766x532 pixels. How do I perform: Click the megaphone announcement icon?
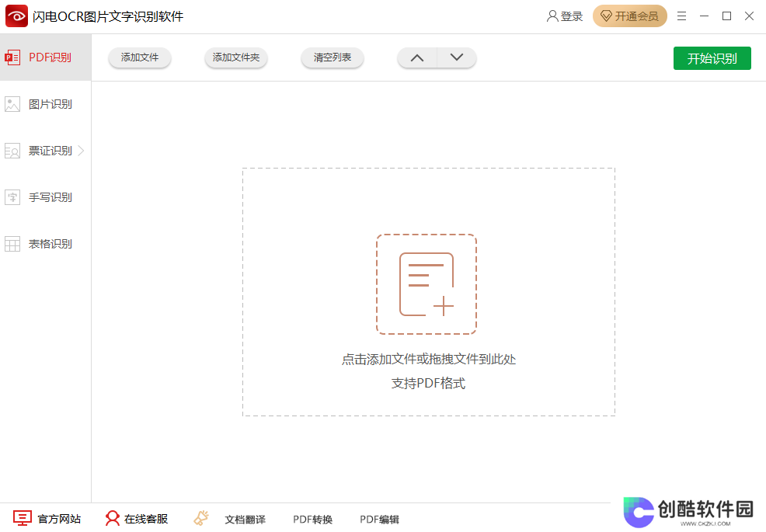click(x=201, y=518)
